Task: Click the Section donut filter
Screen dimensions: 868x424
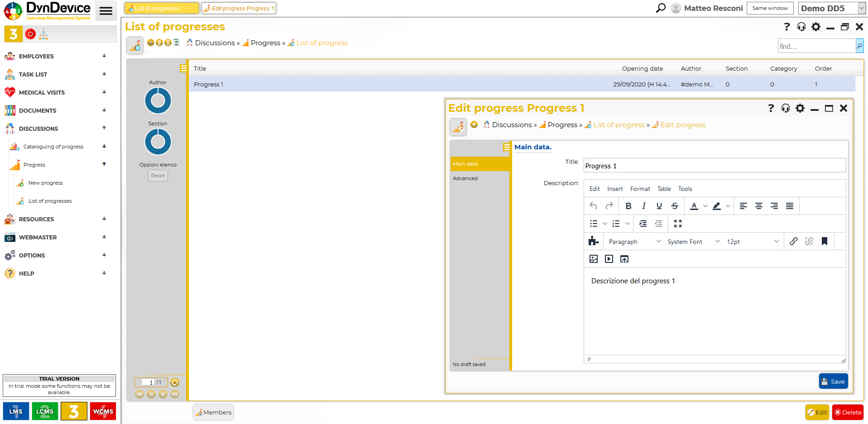Action: pyautogui.click(x=158, y=142)
